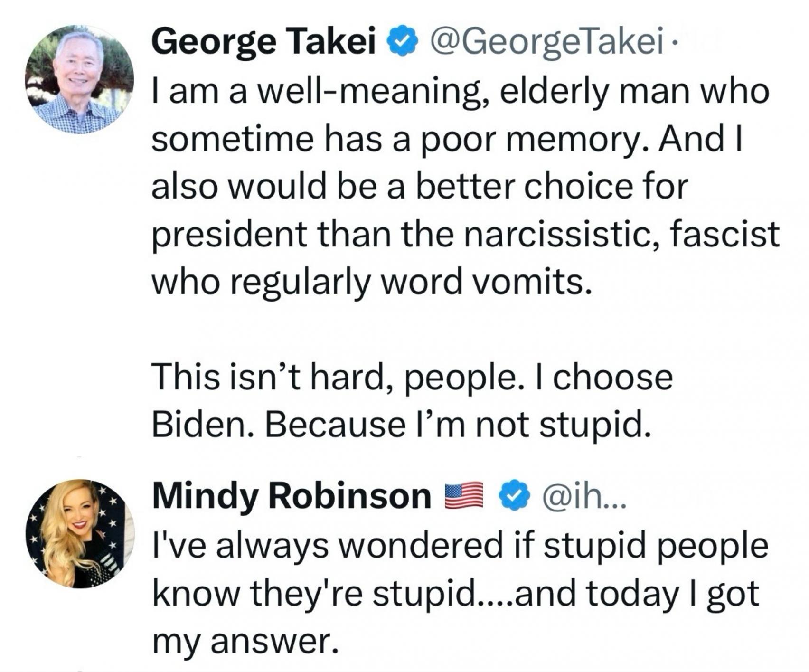Open George Takei's profile picture
The height and width of the screenshot is (672, 809).
click(x=79, y=79)
